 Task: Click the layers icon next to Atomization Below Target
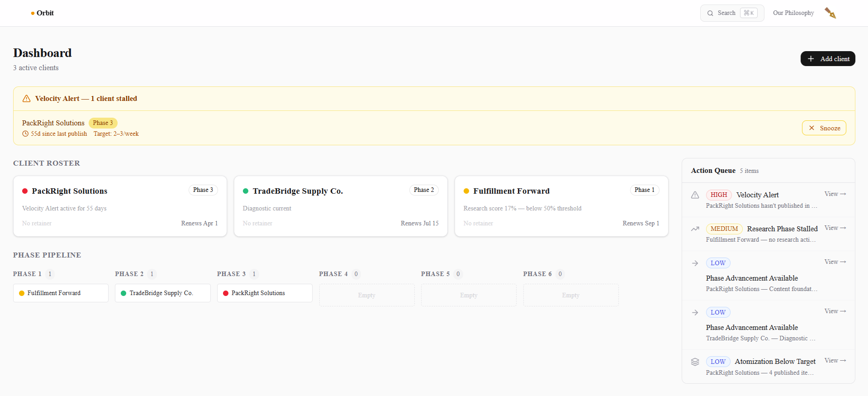tap(695, 362)
